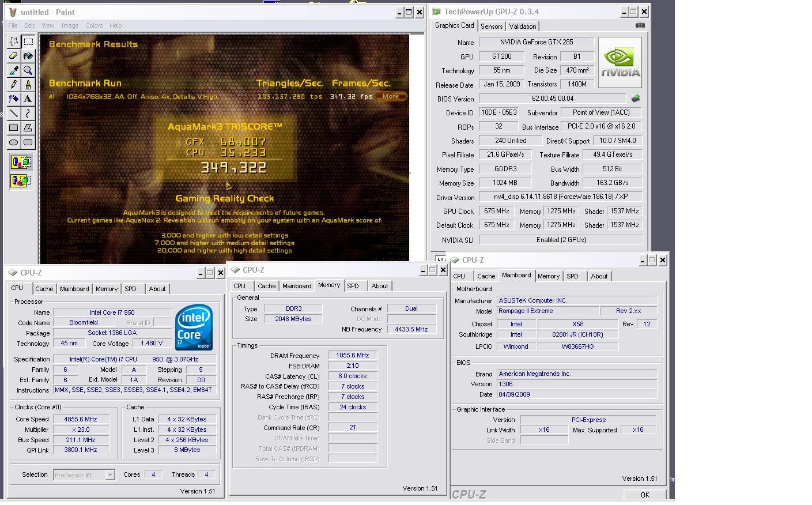The image size is (812, 505).
Task: Switch to the Validation tab in GPU-Z
Action: click(x=523, y=27)
